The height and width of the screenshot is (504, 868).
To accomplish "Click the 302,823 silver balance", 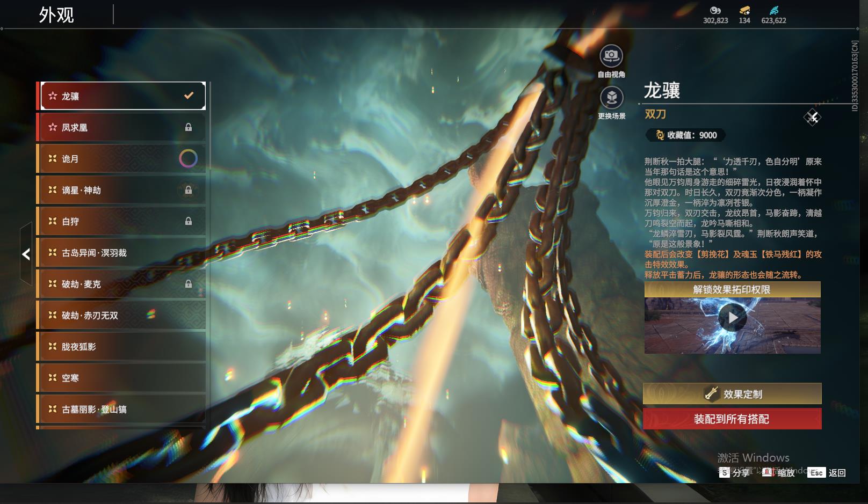I will (x=715, y=20).
